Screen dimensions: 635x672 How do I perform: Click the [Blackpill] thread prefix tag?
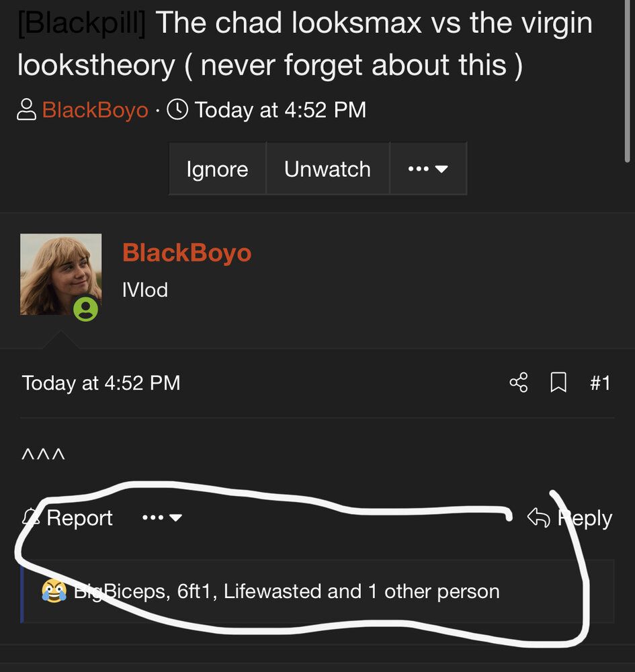coord(81,22)
